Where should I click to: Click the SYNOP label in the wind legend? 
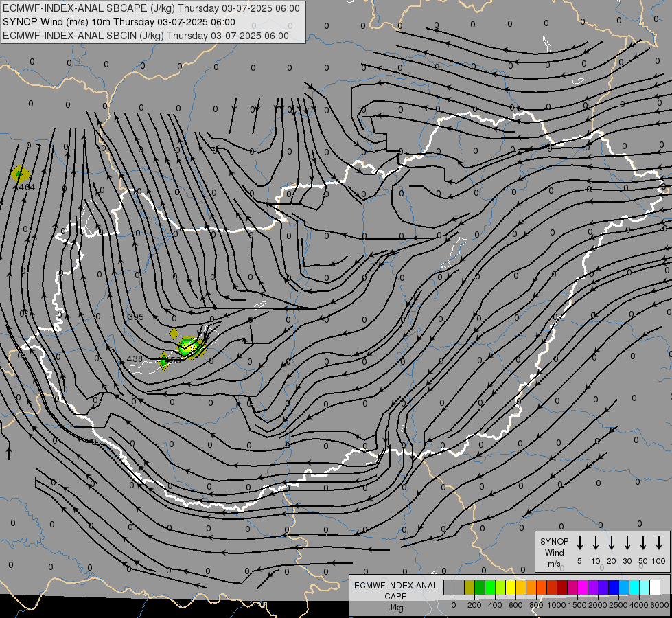(554, 541)
